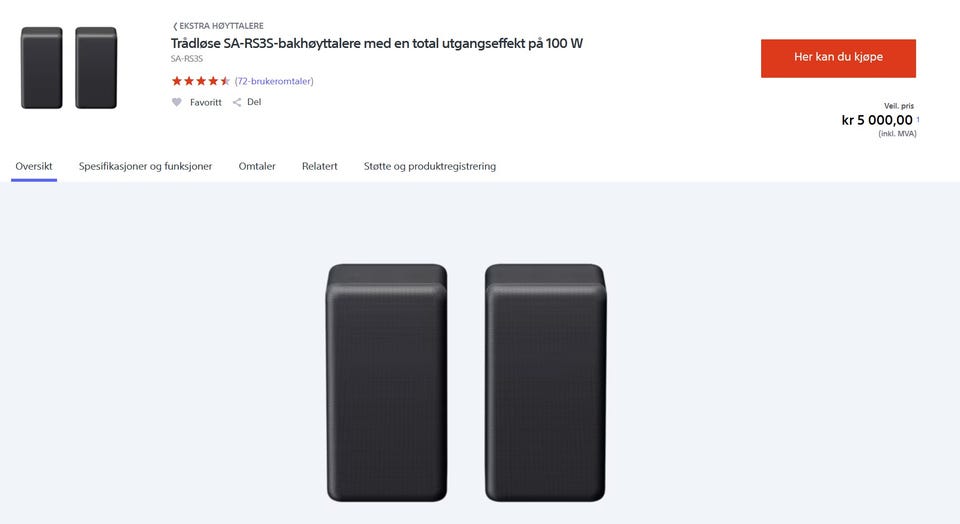
Task: Open the price footnote superscript 1
Action: point(918,119)
